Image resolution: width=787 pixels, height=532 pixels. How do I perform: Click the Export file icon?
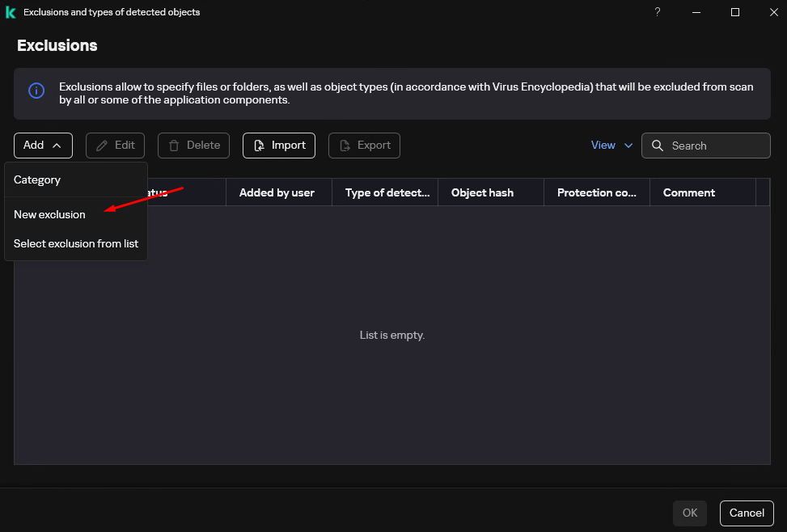pos(345,146)
